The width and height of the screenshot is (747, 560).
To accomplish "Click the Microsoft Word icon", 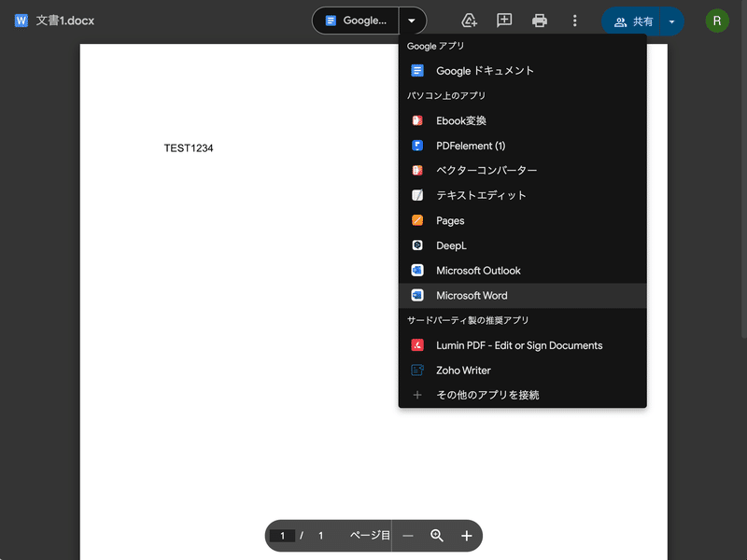I will pos(417,295).
